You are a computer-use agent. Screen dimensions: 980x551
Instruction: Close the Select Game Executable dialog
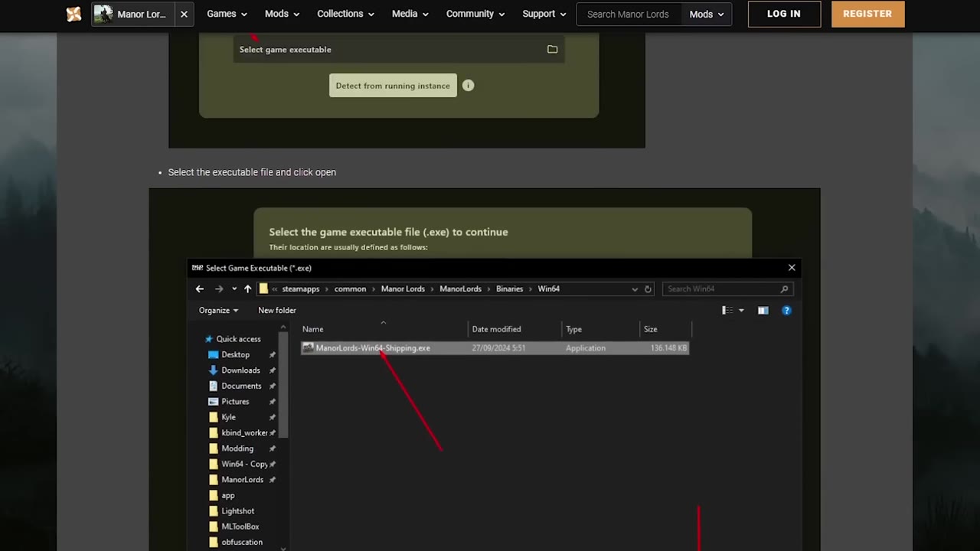[792, 268]
